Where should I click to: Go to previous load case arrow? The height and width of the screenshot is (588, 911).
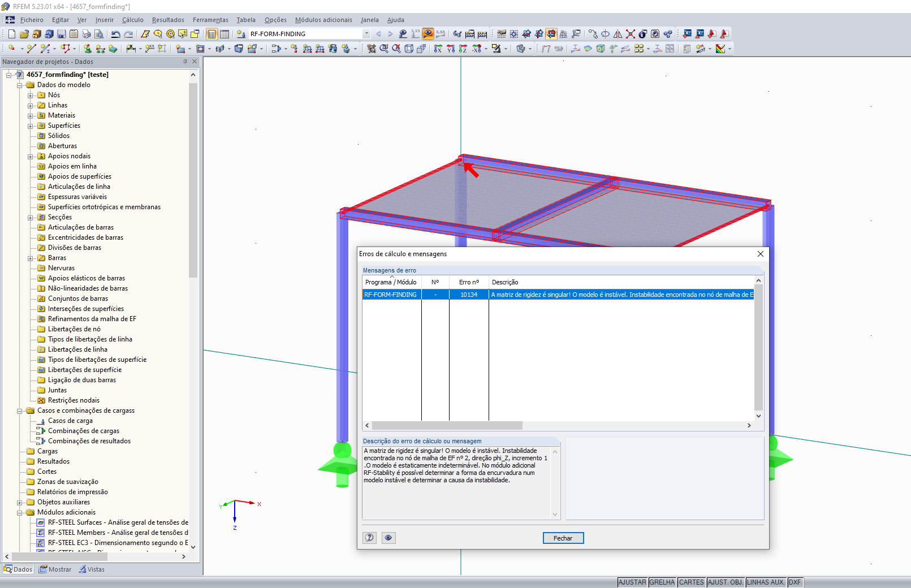click(x=378, y=34)
